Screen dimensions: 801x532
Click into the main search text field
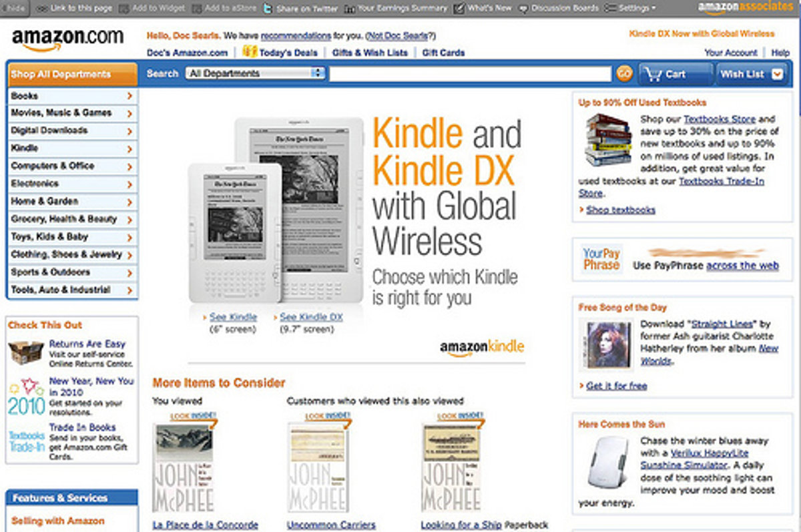[471, 73]
